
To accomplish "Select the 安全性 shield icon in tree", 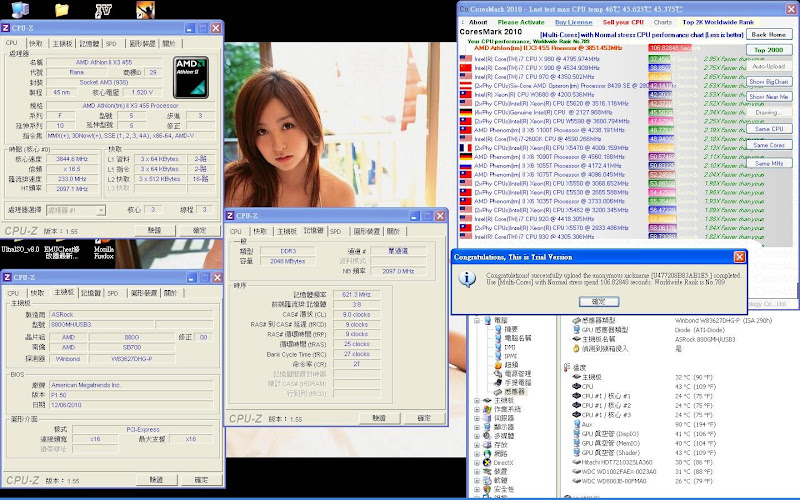I will 487,489.
